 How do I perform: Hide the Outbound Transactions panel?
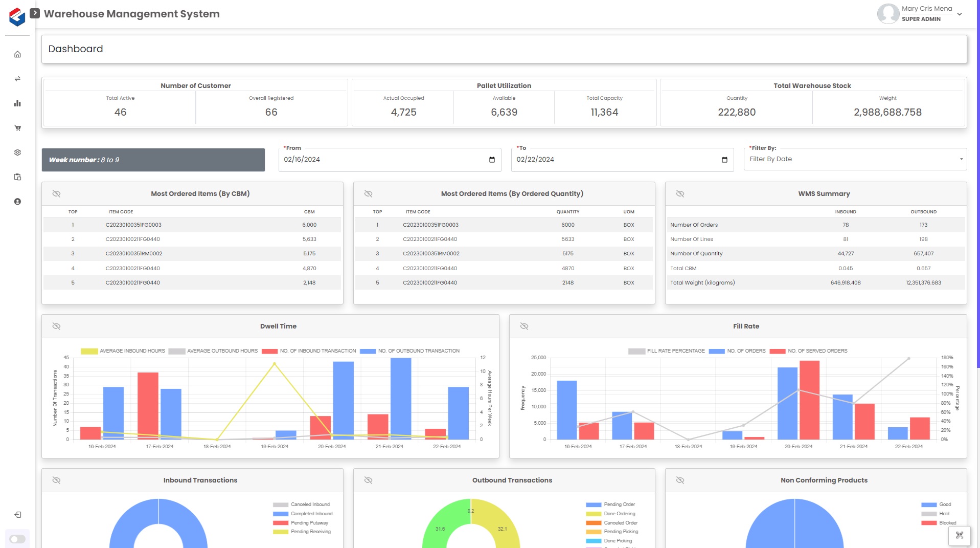pos(368,480)
